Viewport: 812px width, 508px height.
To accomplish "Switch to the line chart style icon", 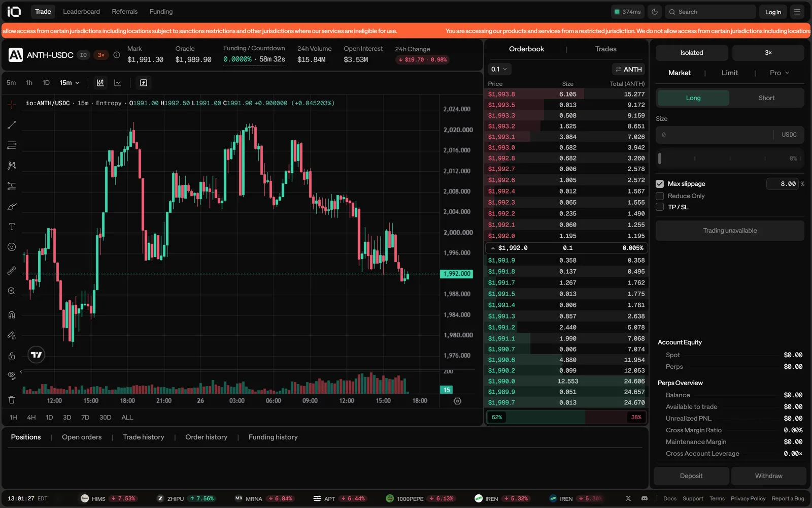I will click(118, 83).
